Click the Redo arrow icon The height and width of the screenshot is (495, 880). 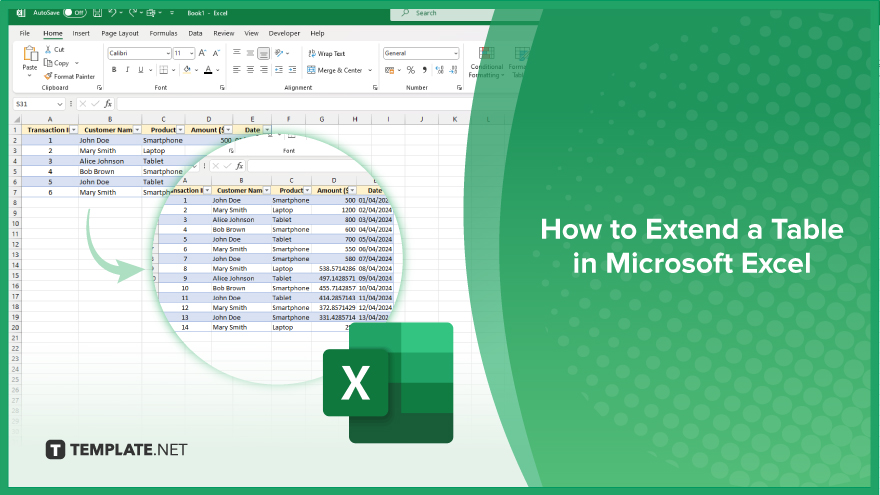[132, 12]
